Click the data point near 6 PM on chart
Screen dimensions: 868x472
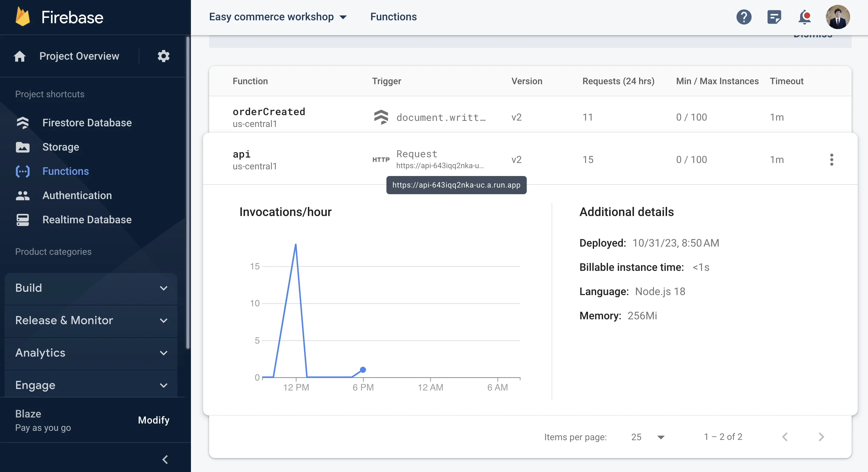pyautogui.click(x=363, y=370)
